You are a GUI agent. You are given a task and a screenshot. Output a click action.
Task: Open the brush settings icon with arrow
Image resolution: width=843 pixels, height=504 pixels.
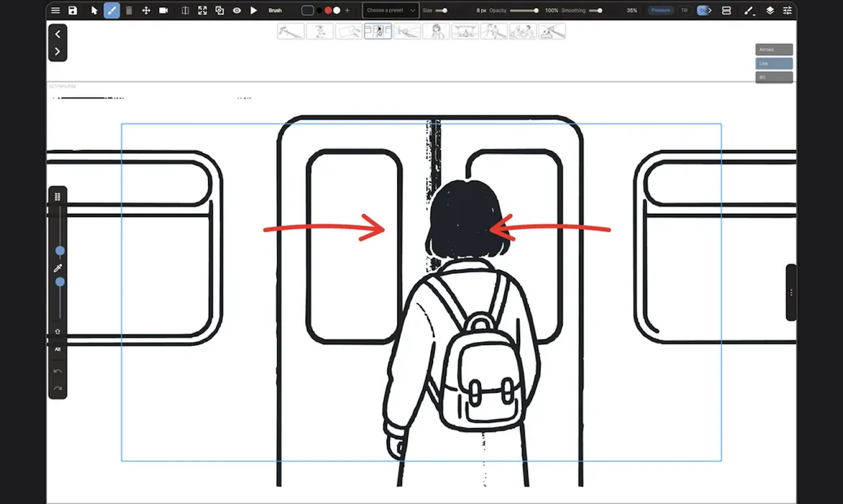point(749,11)
